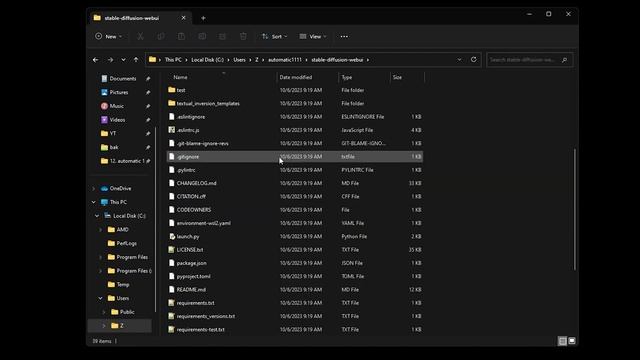Click the Share icon in toolbar
640x360 pixels.
coord(222,36)
